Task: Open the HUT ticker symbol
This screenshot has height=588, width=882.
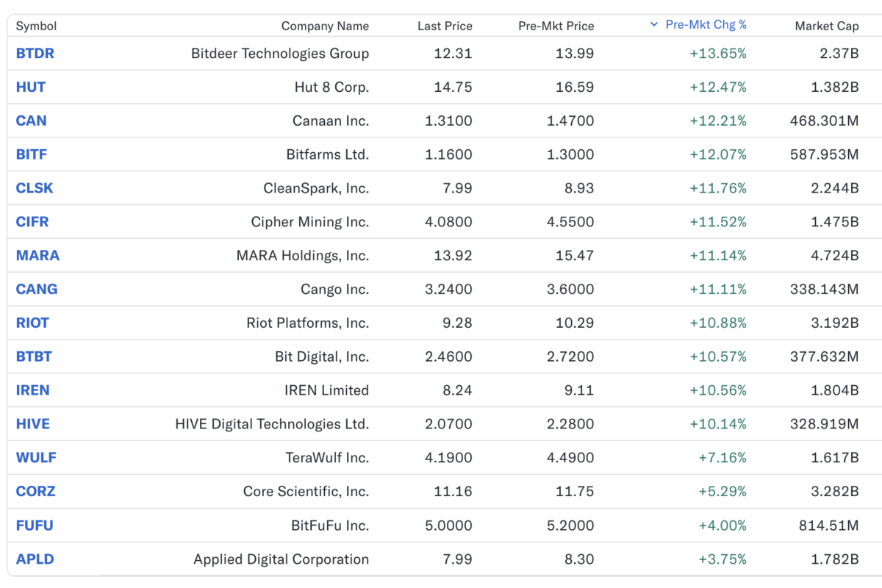Action: pos(31,87)
